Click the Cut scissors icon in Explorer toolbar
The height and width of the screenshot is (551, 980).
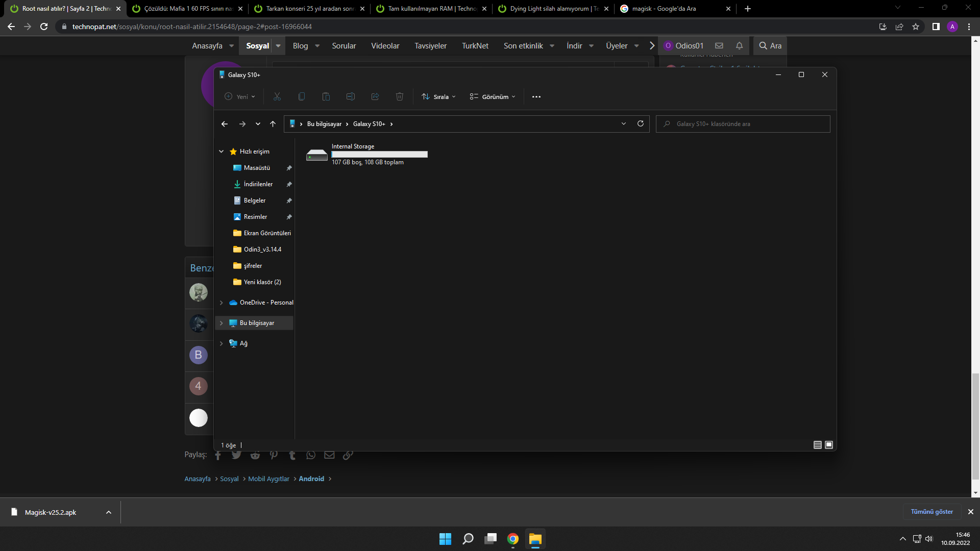(x=277, y=96)
